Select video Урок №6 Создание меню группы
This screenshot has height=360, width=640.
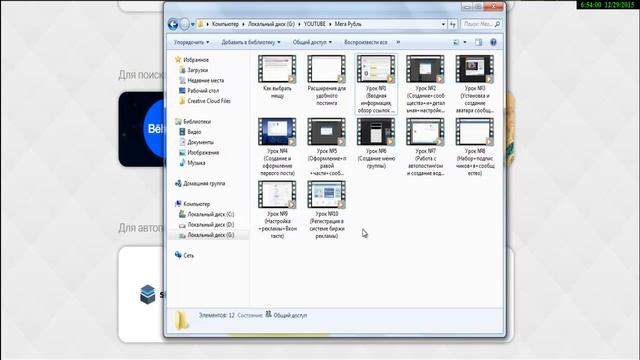coord(376,143)
